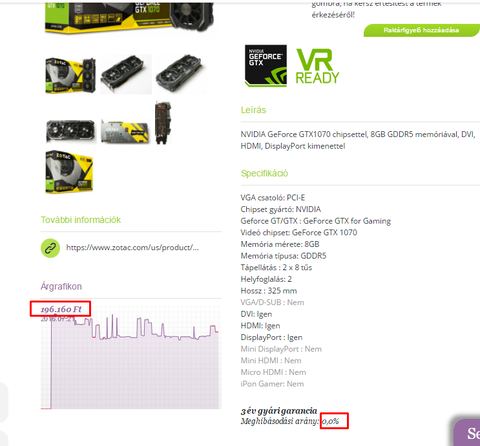The width and height of the screenshot is (480, 446).
Task: Click the Specifikáció section heading
Action: coord(264,173)
